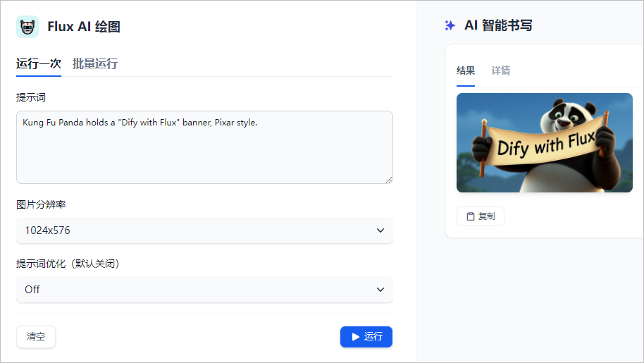The image size is (644, 363).
Task: Open the 结果 tab
Action: click(466, 70)
